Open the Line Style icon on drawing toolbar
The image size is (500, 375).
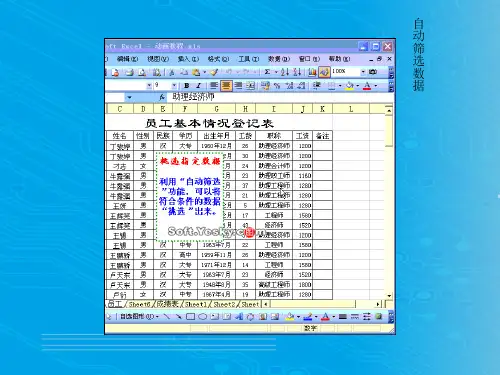coord(343,316)
